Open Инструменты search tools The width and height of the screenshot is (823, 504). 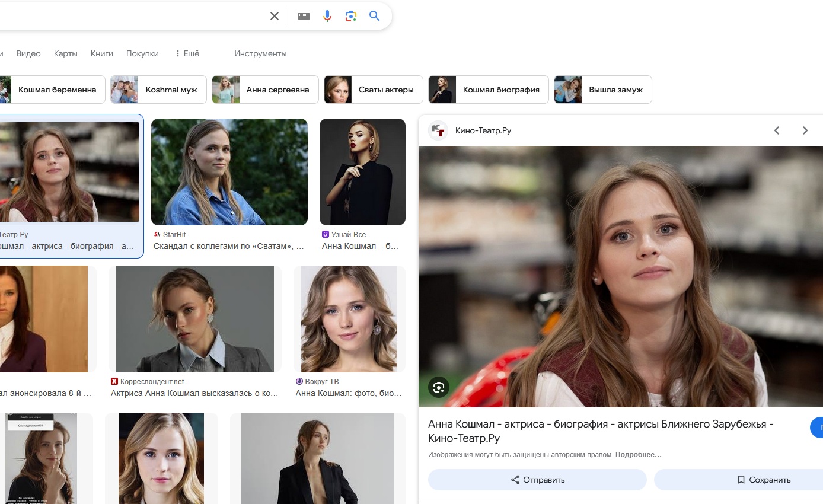(x=260, y=53)
